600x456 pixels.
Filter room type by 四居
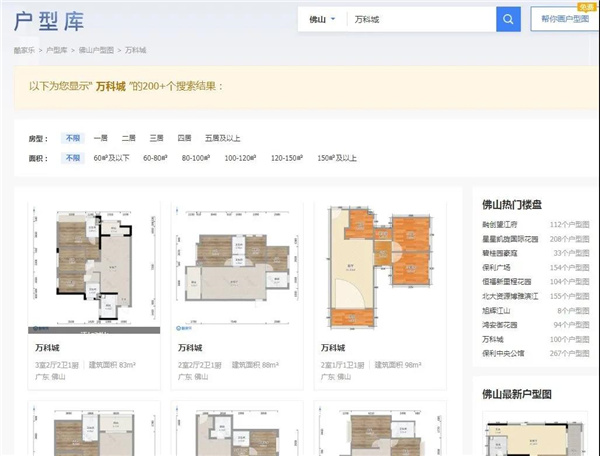click(184, 138)
